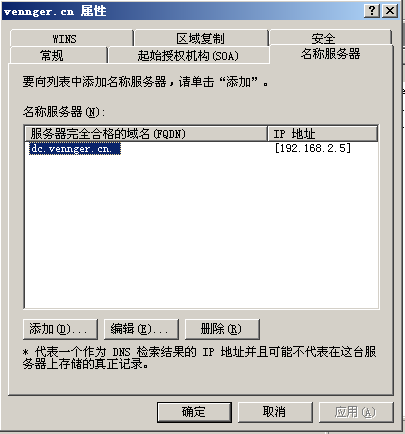This screenshot has height=434, width=405.
Task: Select the dc.vennger.cn. server entry
Action: (75, 148)
